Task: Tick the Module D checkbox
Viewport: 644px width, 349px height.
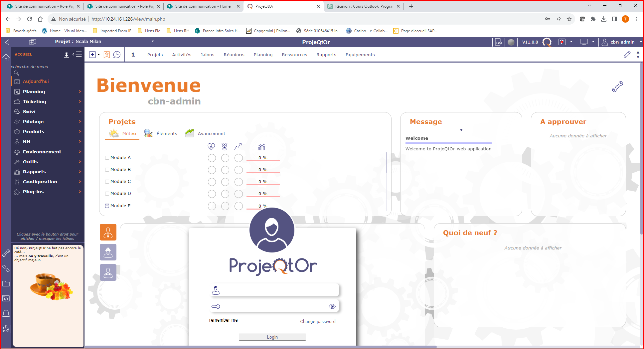Action: (107, 194)
